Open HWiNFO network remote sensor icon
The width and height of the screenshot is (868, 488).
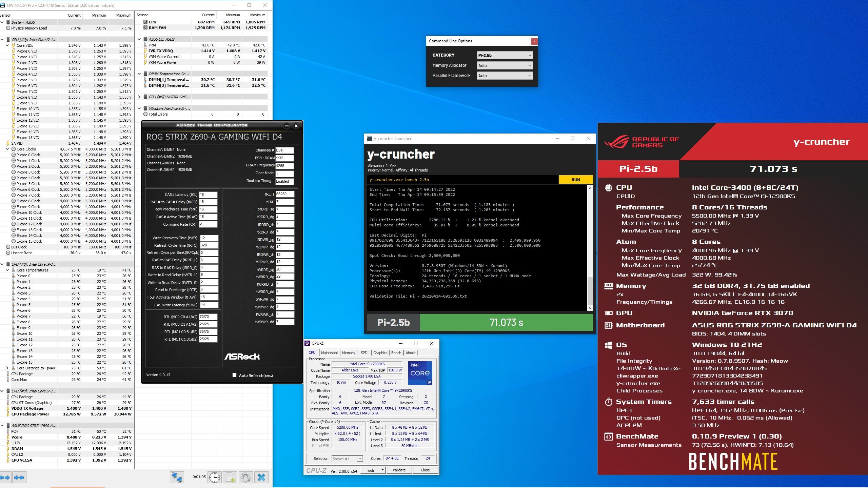(177, 477)
